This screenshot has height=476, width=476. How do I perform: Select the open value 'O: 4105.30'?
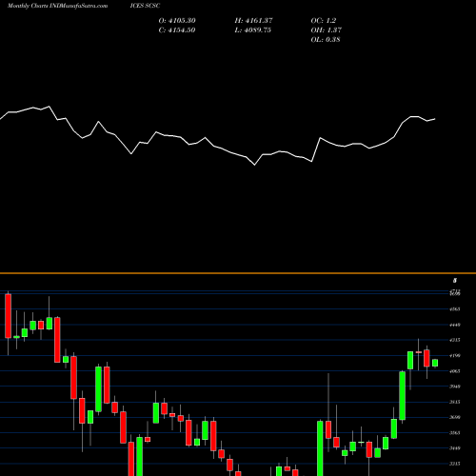tap(177, 21)
